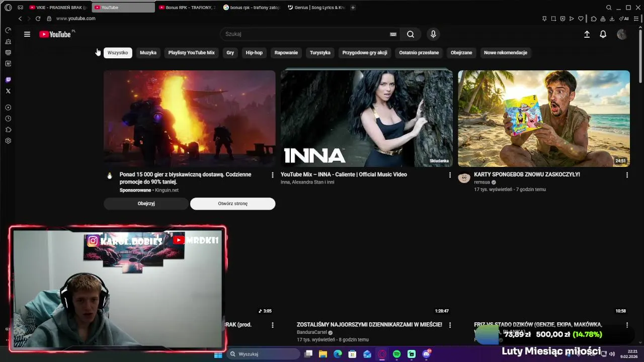This screenshot has height=362, width=644.
Task: Select the Obejrzane filter chip
Action: click(x=461, y=52)
